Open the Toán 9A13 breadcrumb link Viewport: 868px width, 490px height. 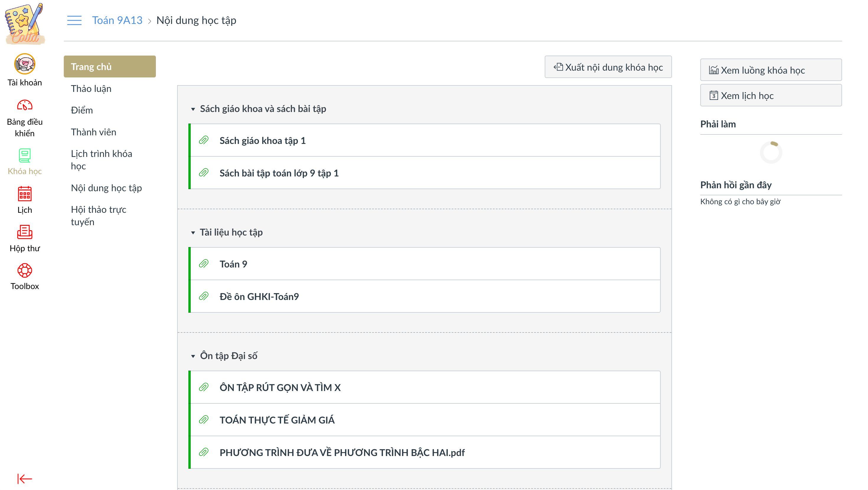coord(117,20)
